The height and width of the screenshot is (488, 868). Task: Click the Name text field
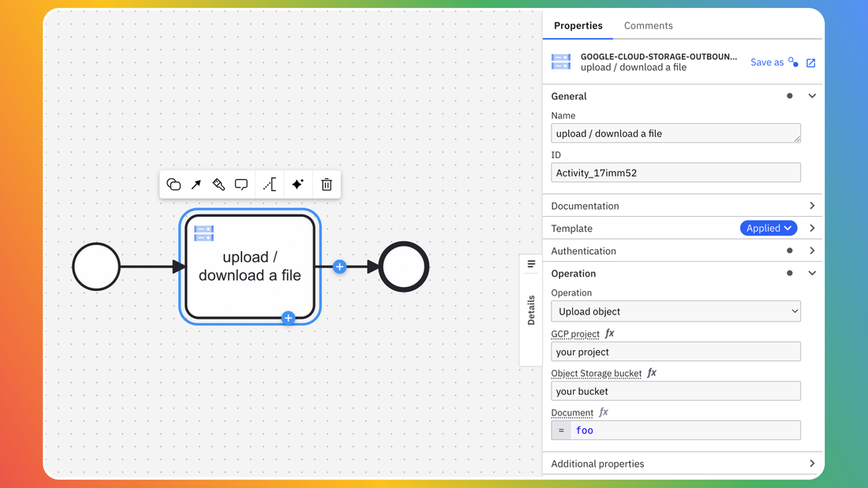click(x=676, y=133)
